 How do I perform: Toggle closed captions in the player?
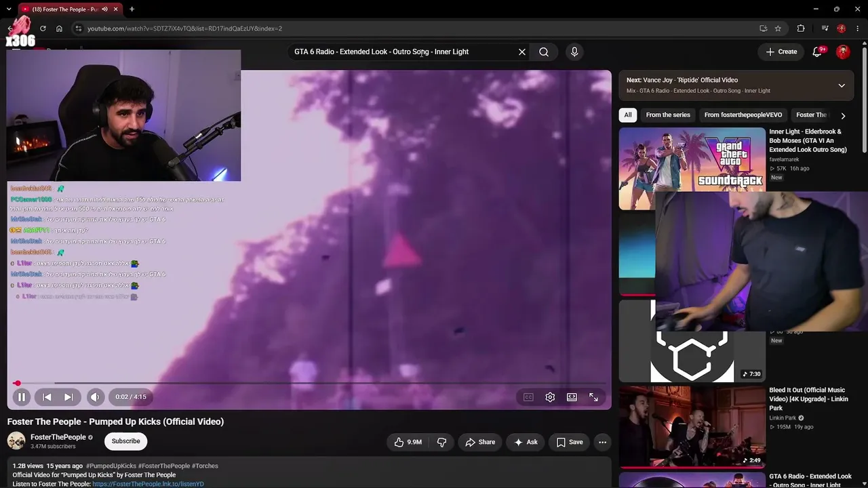528,397
